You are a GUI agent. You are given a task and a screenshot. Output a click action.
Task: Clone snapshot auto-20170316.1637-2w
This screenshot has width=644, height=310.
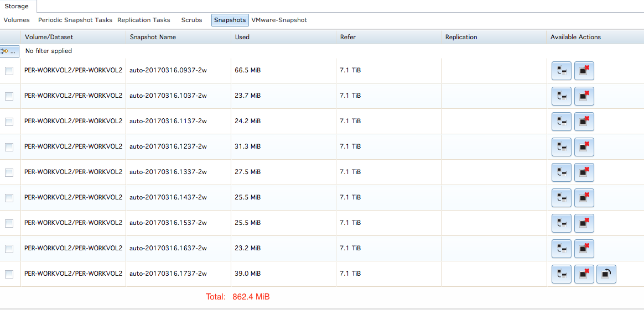(562, 249)
